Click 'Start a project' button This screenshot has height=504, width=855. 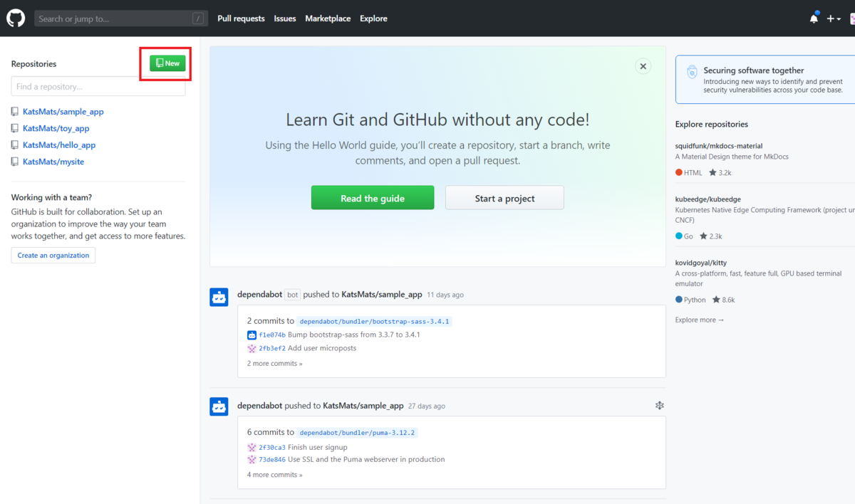[x=504, y=198]
